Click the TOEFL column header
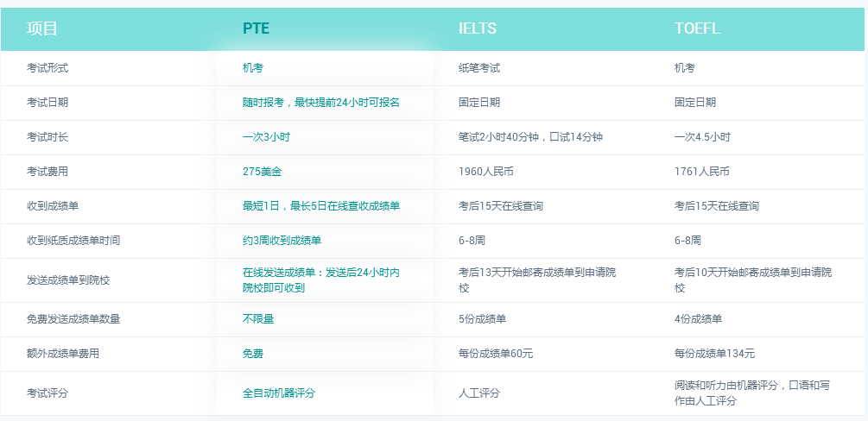This screenshot has width=868, height=421. [697, 28]
